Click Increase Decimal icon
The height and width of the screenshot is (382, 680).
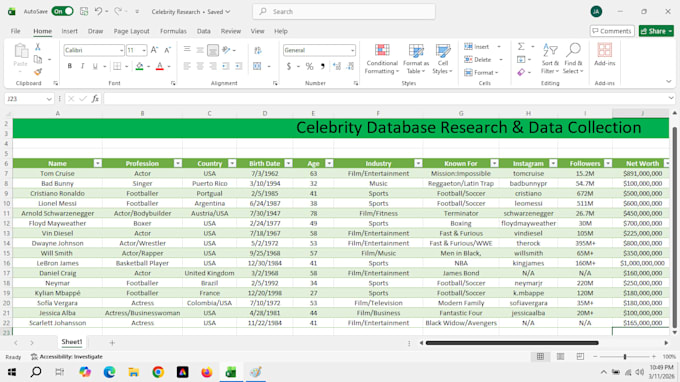(337, 66)
